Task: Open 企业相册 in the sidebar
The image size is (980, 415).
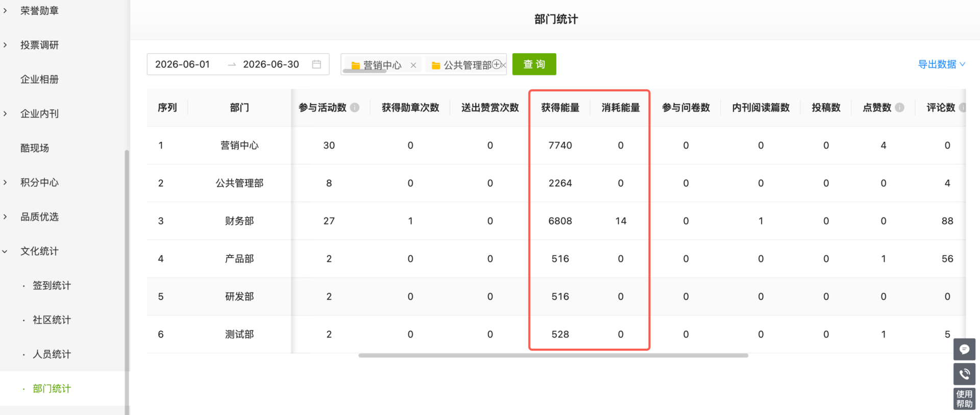Action: (39, 79)
